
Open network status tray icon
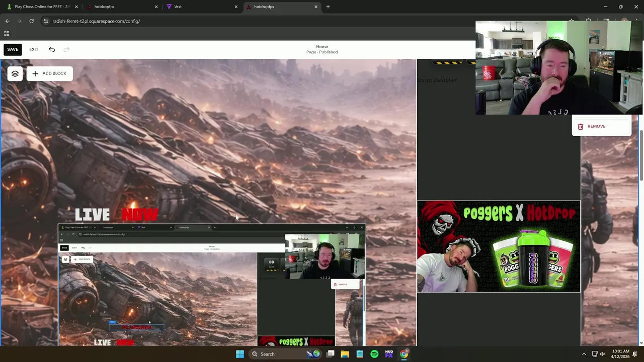click(594, 354)
